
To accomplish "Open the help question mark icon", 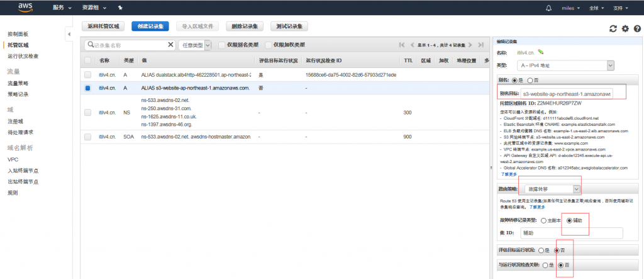I will point(638,28).
